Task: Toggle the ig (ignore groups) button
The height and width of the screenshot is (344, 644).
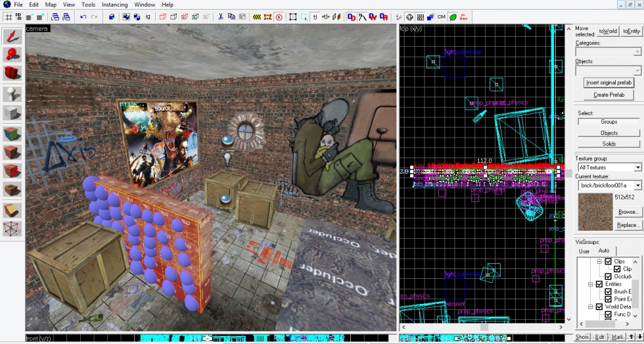Action: pos(148,17)
